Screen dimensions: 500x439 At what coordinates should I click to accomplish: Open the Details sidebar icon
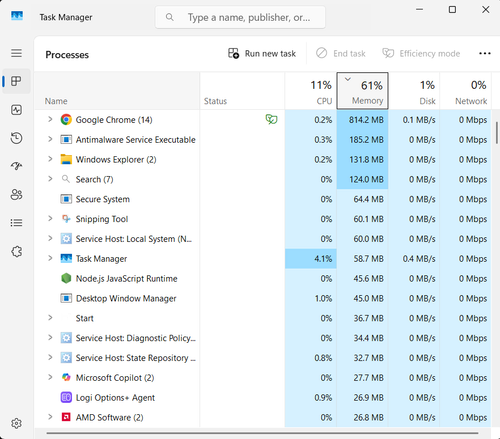pyautogui.click(x=16, y=223)
